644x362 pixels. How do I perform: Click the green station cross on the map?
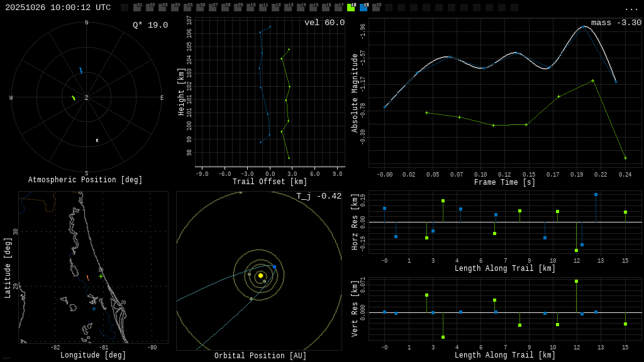(101, 276)
